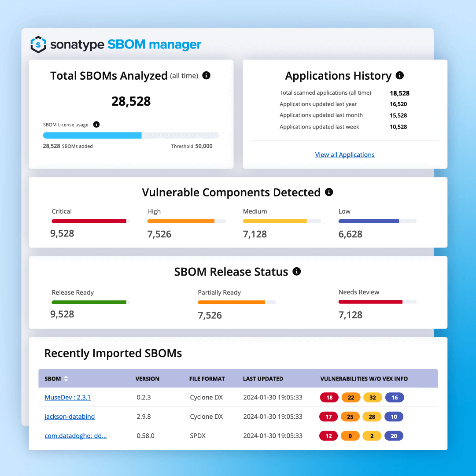Select the blue low-severity badge showing 20
This screenshot has height=476, width=476.
point(394,435)
